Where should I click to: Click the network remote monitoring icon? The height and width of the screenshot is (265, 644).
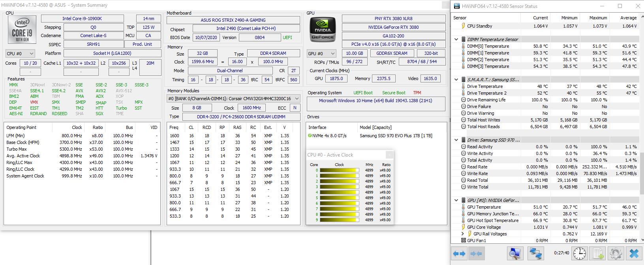[535, 253]
